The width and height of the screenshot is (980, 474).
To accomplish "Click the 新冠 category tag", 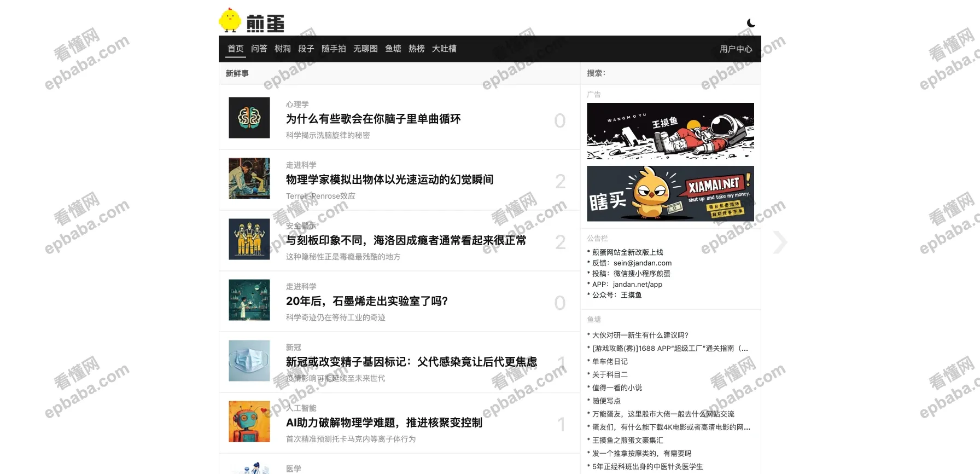I will 294,347.
